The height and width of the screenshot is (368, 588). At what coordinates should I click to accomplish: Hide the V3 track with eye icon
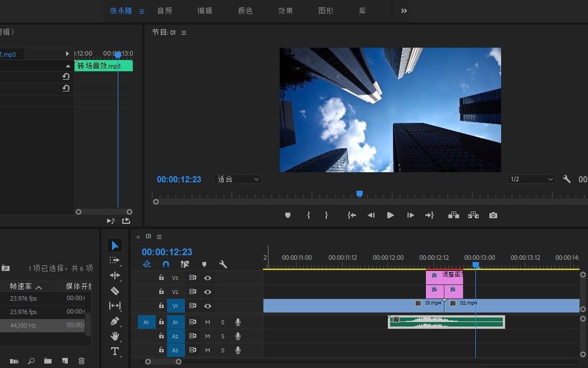(x=208, y=278)
